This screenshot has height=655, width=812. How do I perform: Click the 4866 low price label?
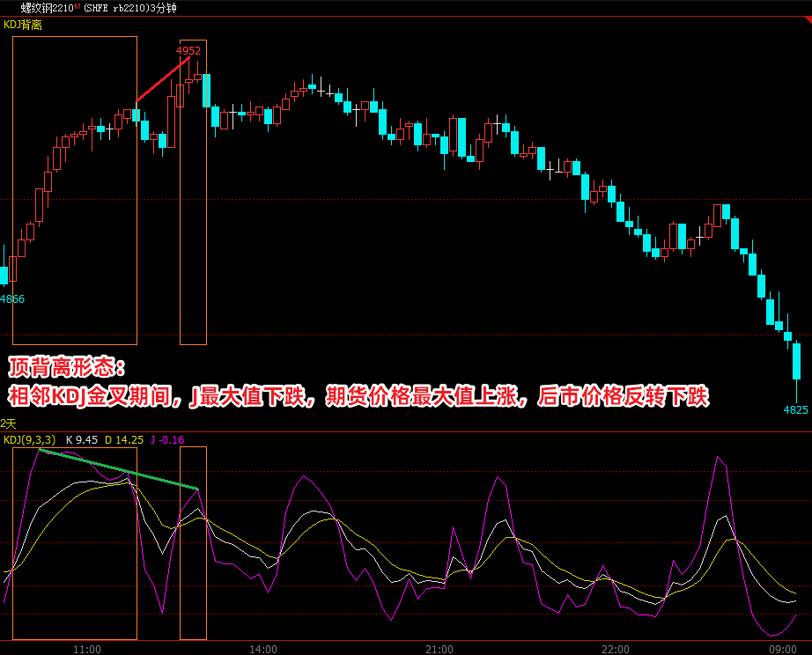coord(12,298)
